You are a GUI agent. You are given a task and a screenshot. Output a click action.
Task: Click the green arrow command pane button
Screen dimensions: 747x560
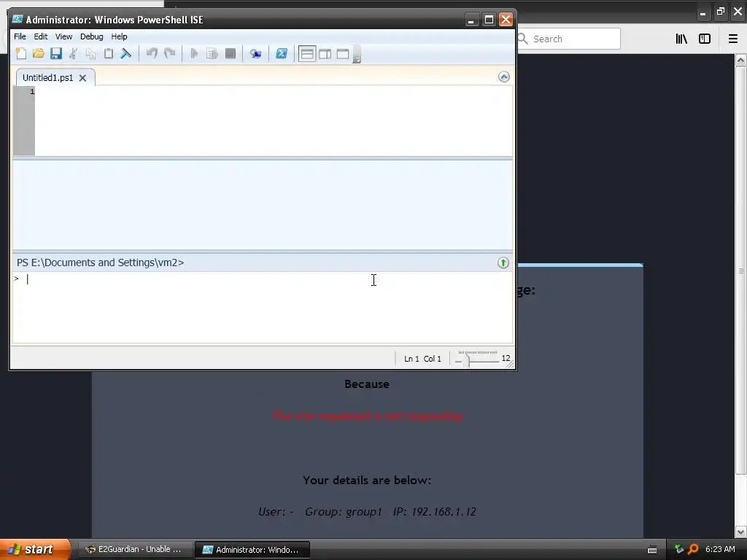503,262
